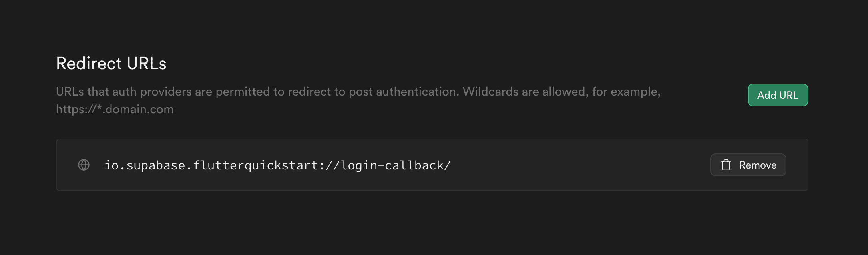Screen dimensions: 868x255
Task: Click the https://*.domain.com example text
Action: click(x=115, y=109)
